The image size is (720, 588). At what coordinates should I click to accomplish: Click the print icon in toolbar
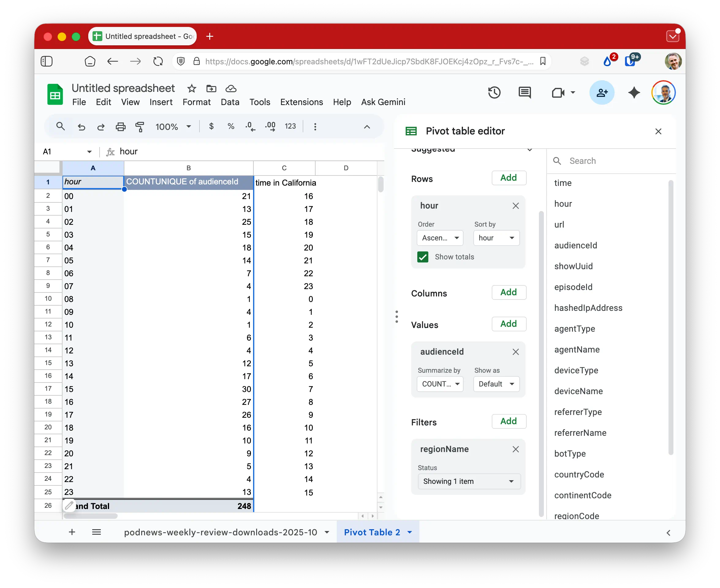pos(120,127)
